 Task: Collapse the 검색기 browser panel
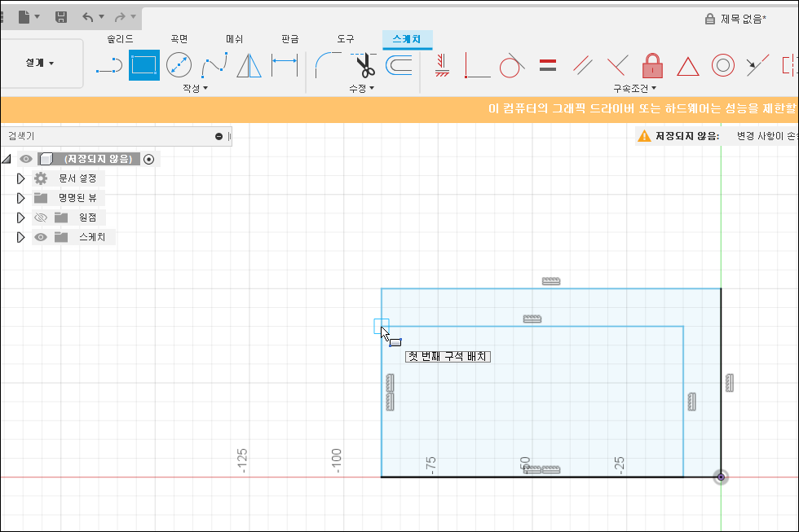[x=219, y=136]
